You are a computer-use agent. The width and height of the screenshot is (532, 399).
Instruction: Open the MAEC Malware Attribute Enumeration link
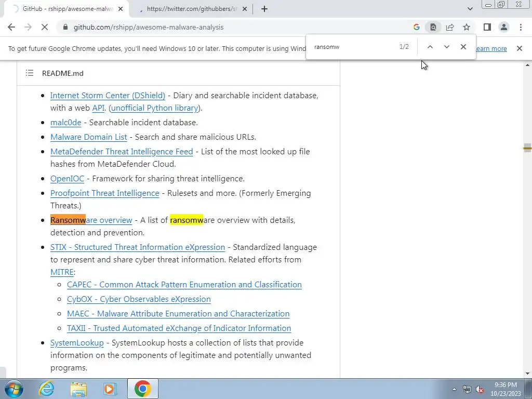point(178,314)
